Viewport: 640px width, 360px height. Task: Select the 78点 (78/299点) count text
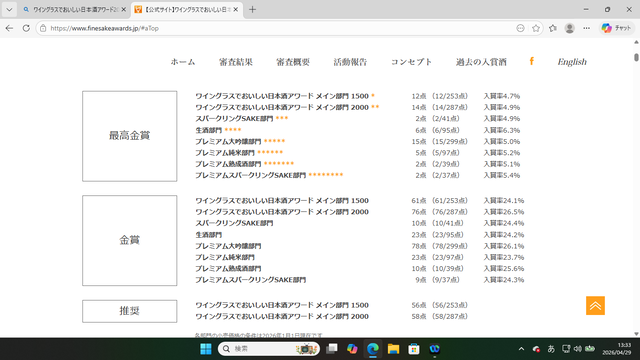click(x=439, y=246)
